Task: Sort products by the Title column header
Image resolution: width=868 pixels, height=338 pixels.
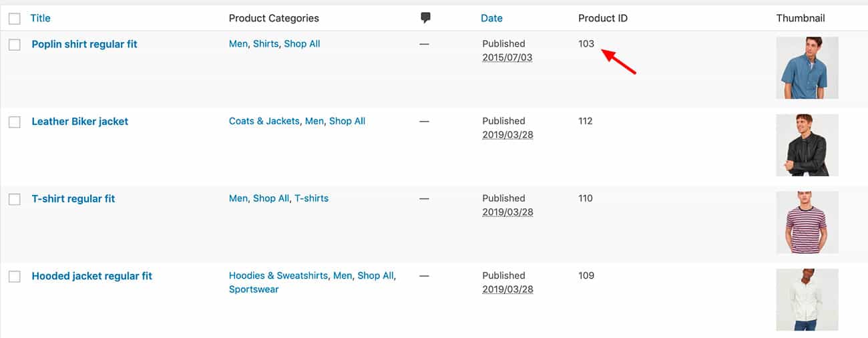Action: point(41,18)
